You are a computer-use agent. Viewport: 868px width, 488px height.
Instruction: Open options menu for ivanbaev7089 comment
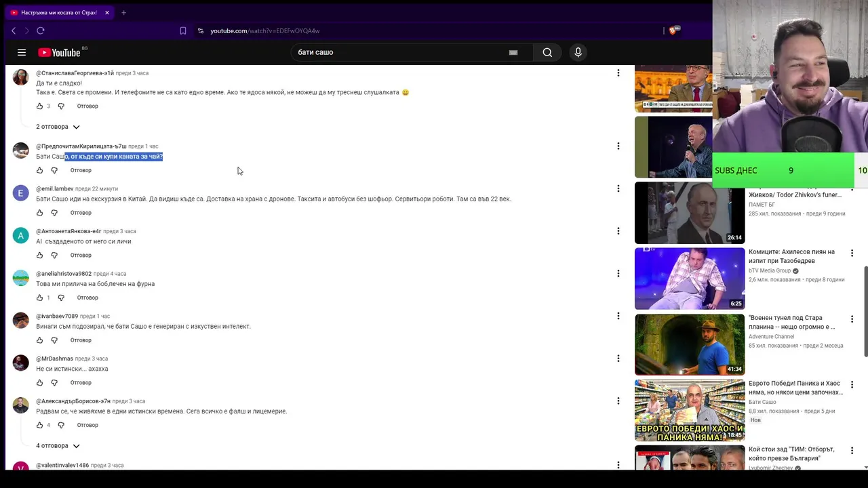618,316
